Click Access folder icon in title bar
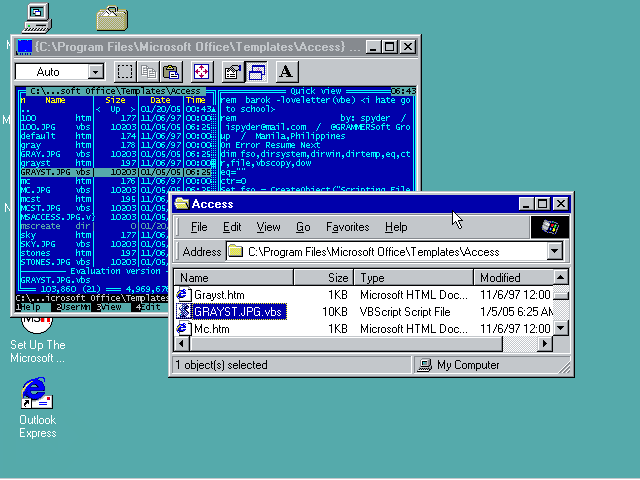Screen dimensions: 640x480 pyautogui.click(x=182, y=203)
